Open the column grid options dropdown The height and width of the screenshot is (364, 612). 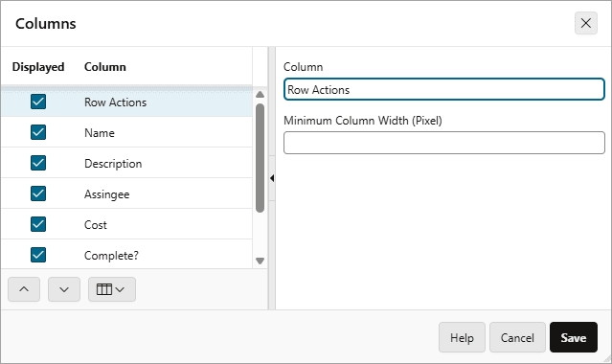pos(112,289)
